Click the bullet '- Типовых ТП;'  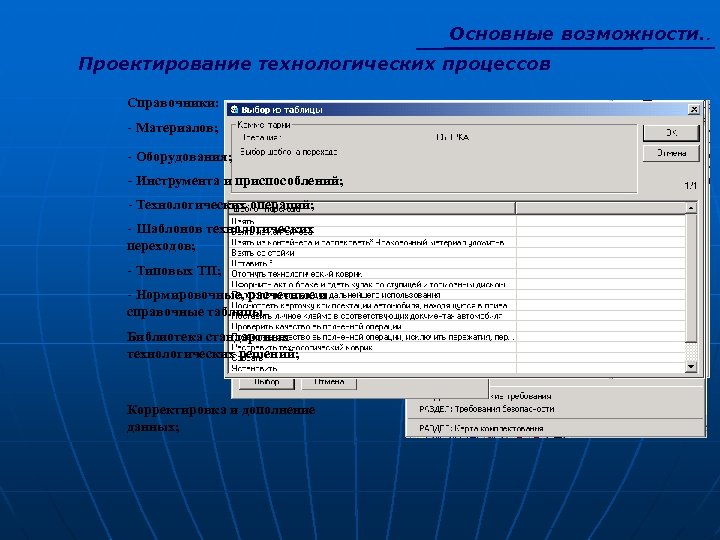coord(174,271)
